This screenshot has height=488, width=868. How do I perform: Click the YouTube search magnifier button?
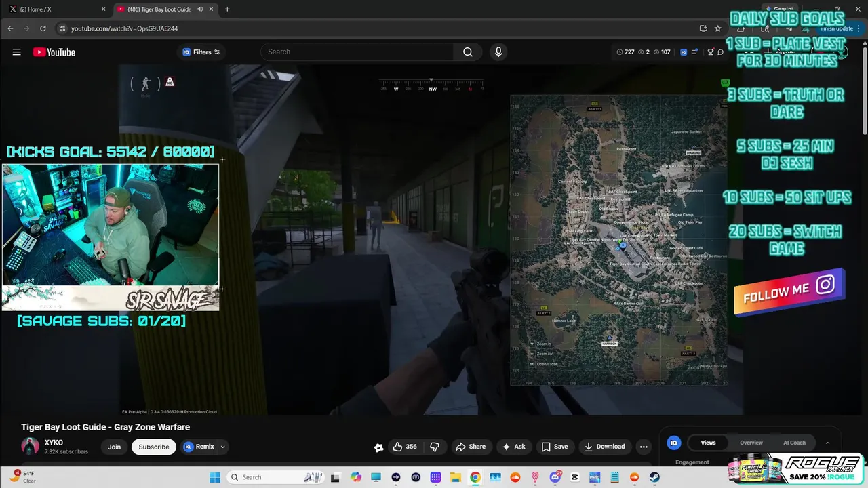coord(468,52)
